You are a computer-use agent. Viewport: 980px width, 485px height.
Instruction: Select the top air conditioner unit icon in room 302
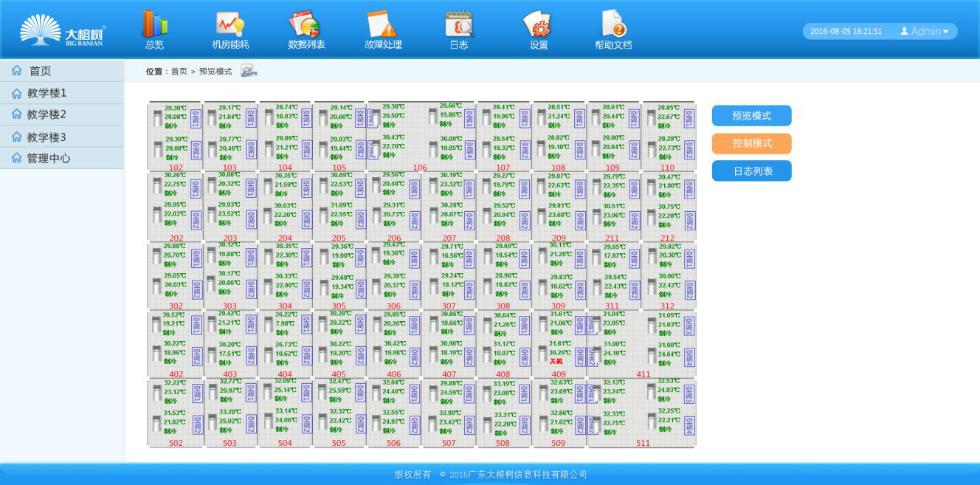pyautogui.click(x=156, y=255)
